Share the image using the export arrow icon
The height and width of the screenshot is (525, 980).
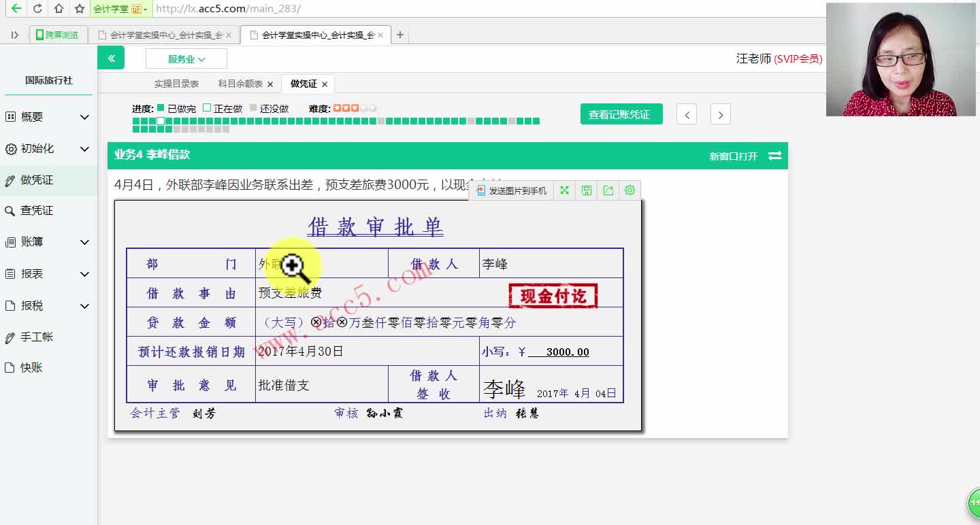click(608, 190)
